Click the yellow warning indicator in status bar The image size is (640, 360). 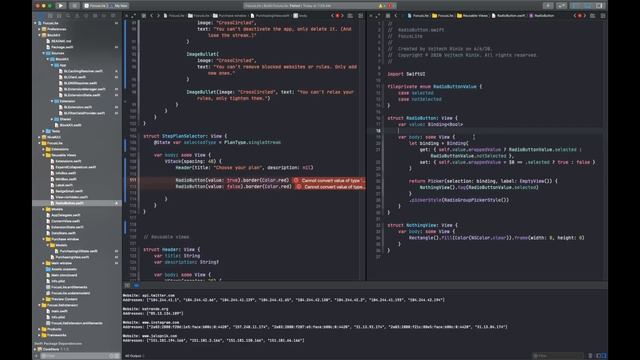click(381, 6)
